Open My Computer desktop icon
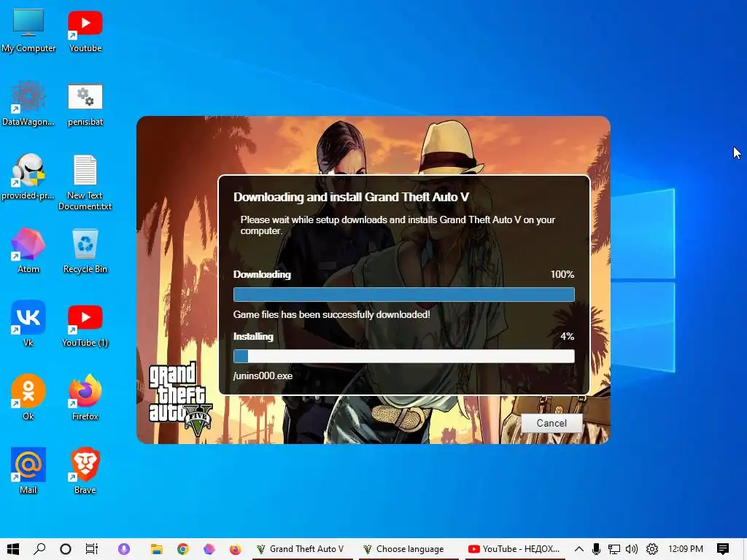747x560 pixels. point(28,31)
